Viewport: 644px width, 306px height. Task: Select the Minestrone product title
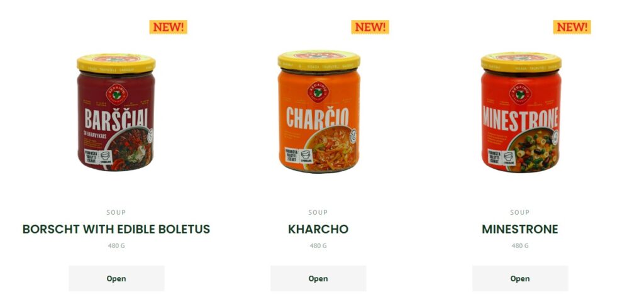click(x=520, y=229)
